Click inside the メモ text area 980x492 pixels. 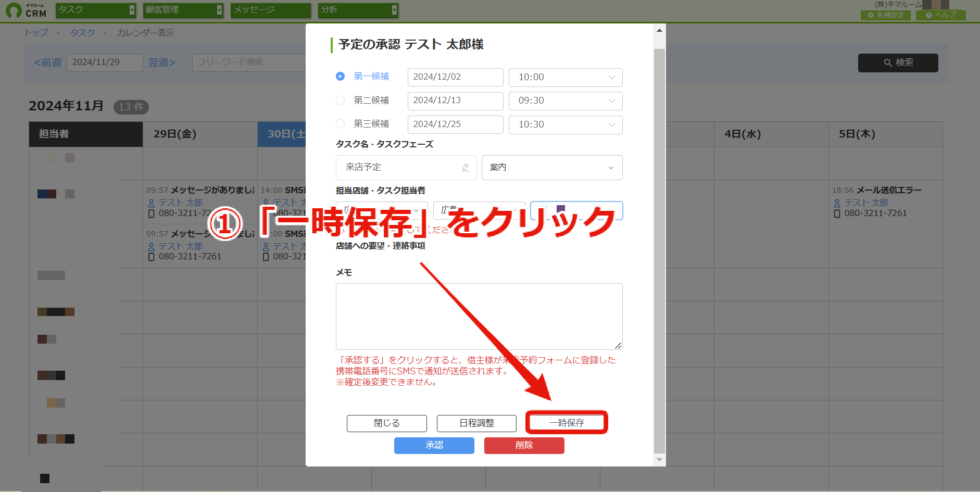click(x=479, y=317)
